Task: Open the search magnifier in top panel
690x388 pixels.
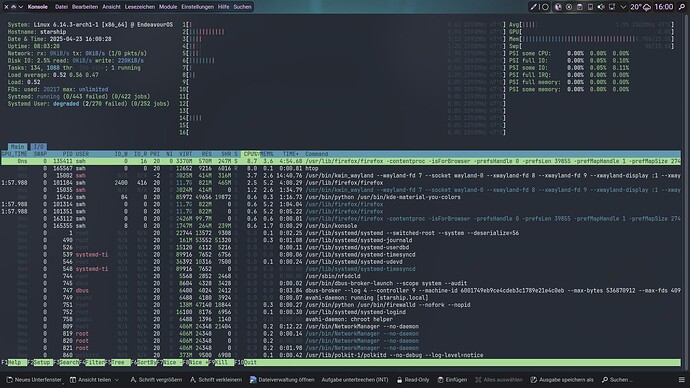Action: coord(682,7)
